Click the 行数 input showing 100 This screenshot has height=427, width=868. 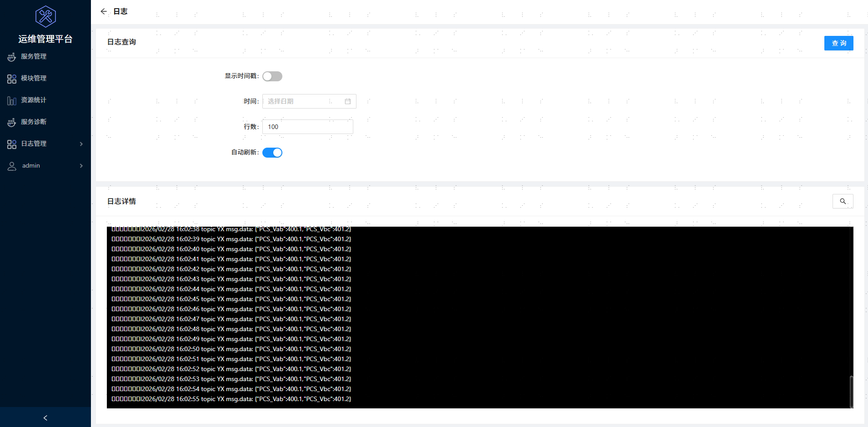pyautogui.click(x=307, y=127)
